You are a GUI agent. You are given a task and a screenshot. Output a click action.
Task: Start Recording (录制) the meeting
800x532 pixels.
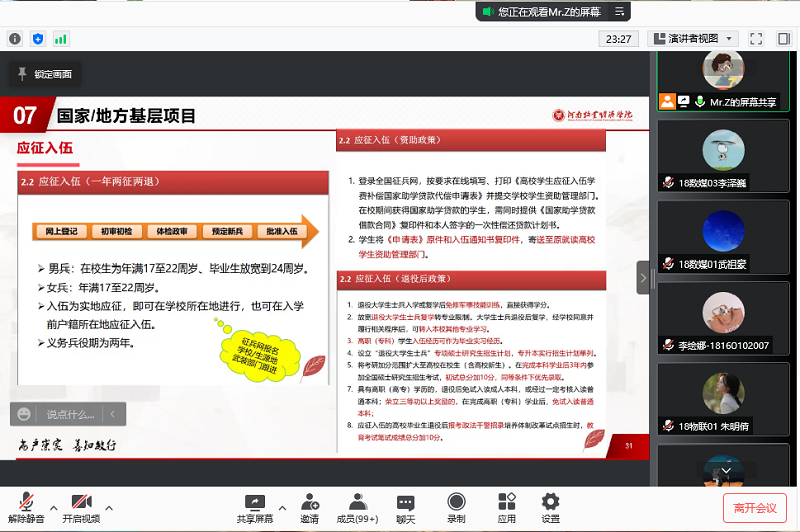(x=456, y=503)
